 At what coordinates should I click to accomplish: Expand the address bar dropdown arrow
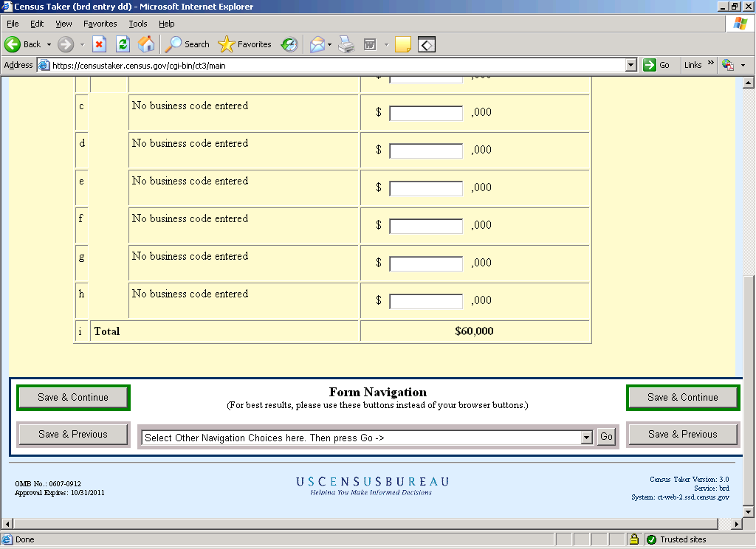tap(630, 65)
